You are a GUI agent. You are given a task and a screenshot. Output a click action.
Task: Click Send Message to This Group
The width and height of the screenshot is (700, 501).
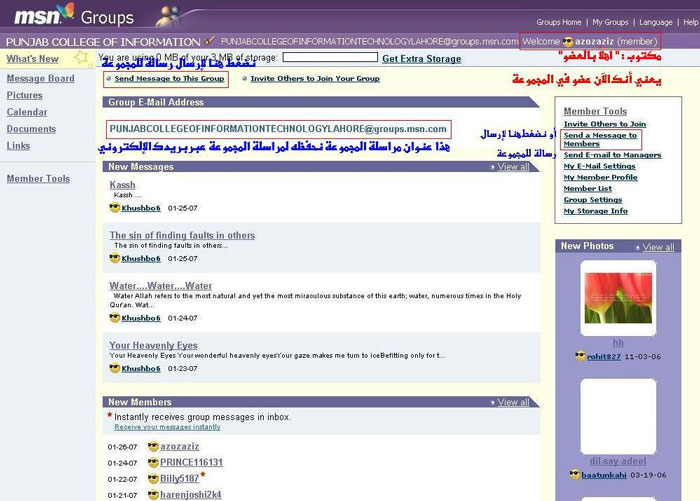pyautogui.click(x=169, y=79)
